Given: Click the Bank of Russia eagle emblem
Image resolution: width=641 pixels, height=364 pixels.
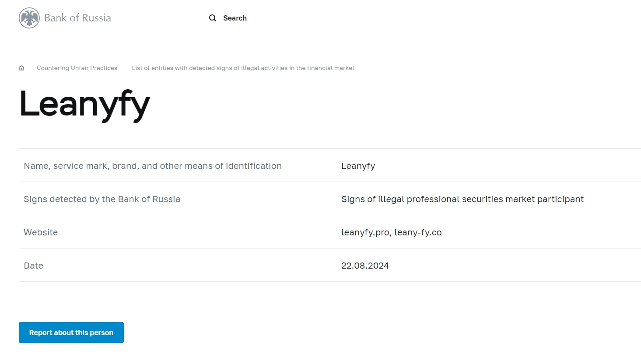Looking at the screenshot, I should click(x=29, y=18).
